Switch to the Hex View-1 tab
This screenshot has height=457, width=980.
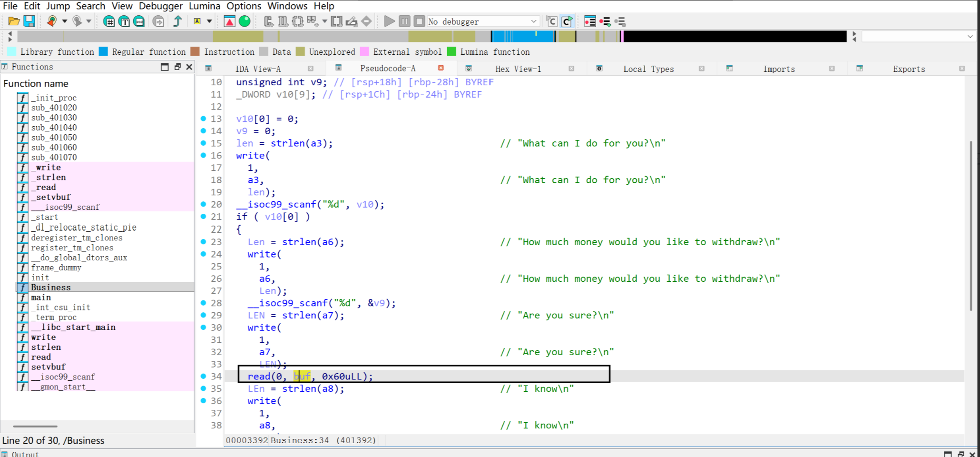pos(518,69)
